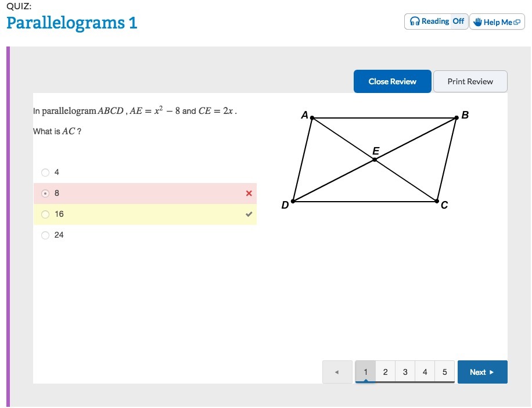Click the red X incorrect mark
Viewport: 532px width, 408px height.
click(249, 193)
